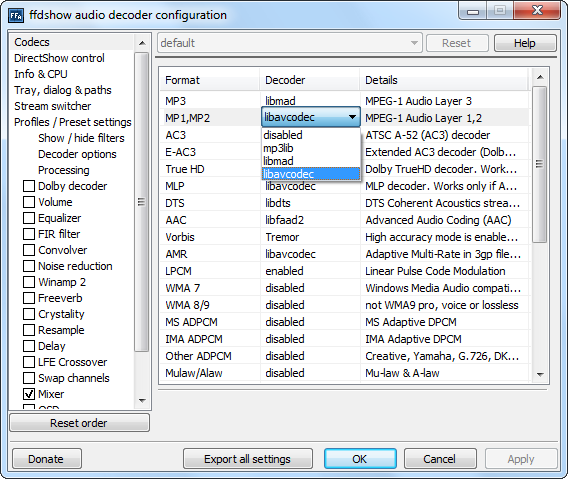The image size is (568, 479).
Task: Click the Format column header
Action: point(210,80)
